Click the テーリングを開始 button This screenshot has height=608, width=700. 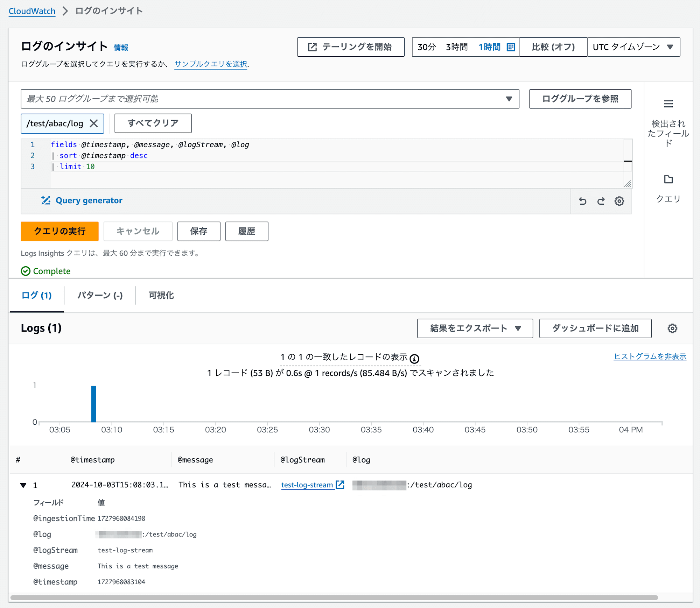351,47
